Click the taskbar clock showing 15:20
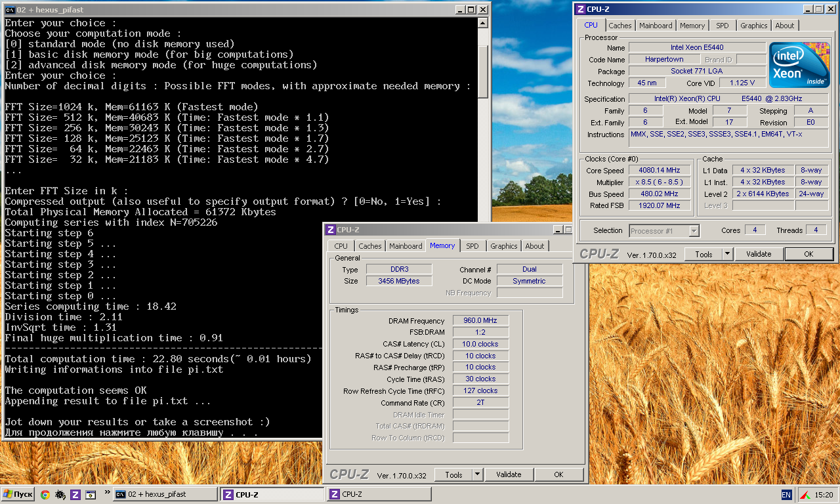This screenshot has width=840, height=504. click(x=824, y=495)
